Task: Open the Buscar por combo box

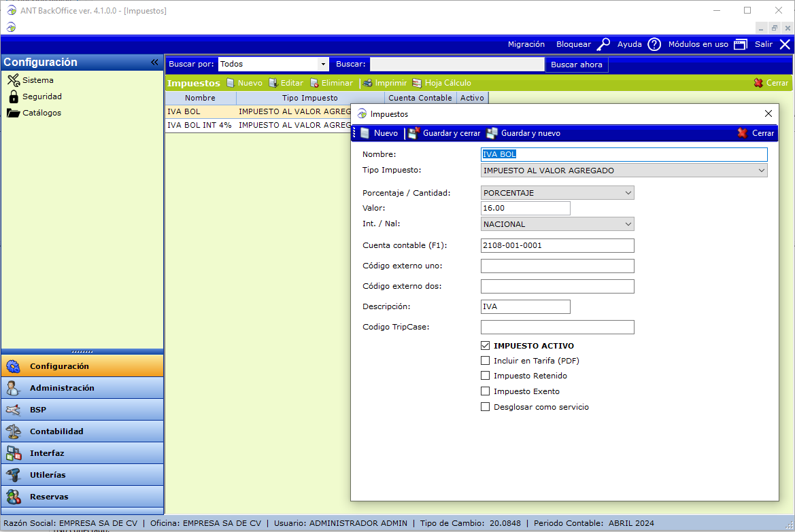Action: point(323,64)
